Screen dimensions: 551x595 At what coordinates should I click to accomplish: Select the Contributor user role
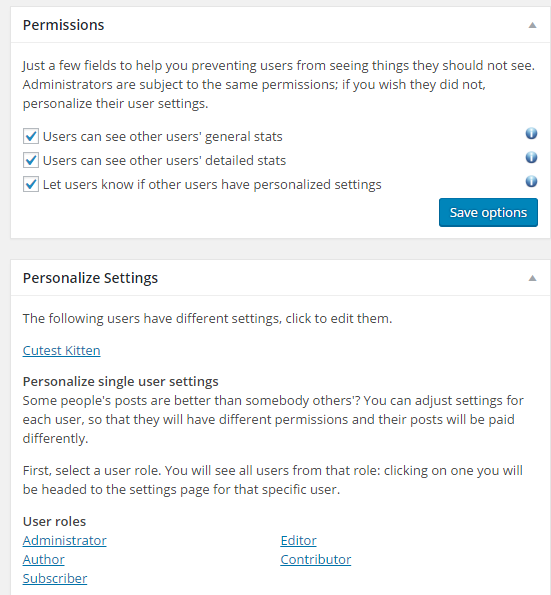coord(316,559)
